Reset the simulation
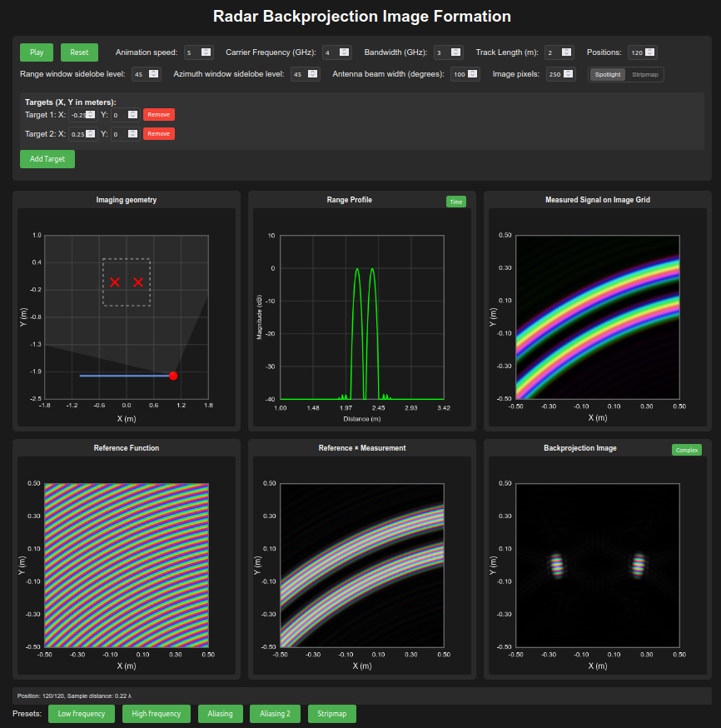Screen dimensions: 721x728 point(79,52)
